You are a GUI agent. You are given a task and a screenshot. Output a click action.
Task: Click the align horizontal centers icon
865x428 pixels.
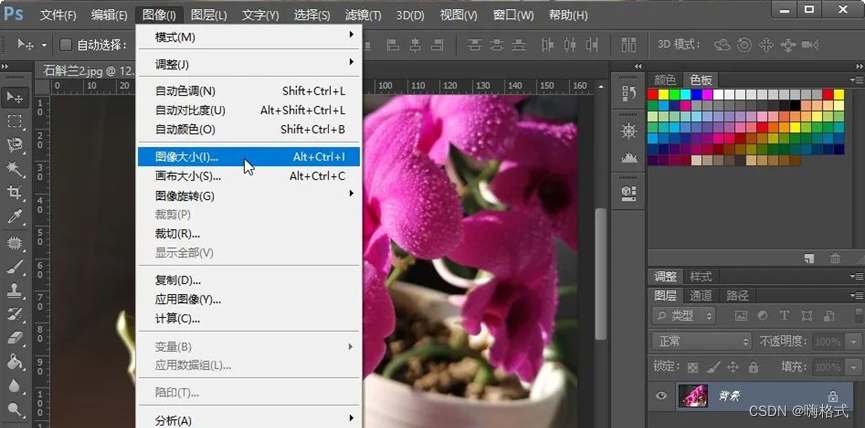pos(415,45)
